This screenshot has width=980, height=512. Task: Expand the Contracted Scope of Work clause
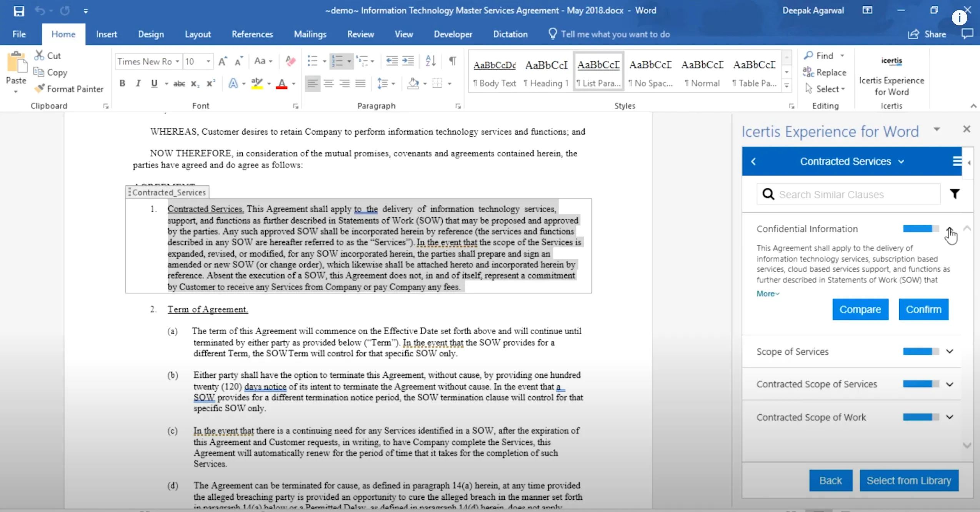pyautogui.click(x=950, y=417)
